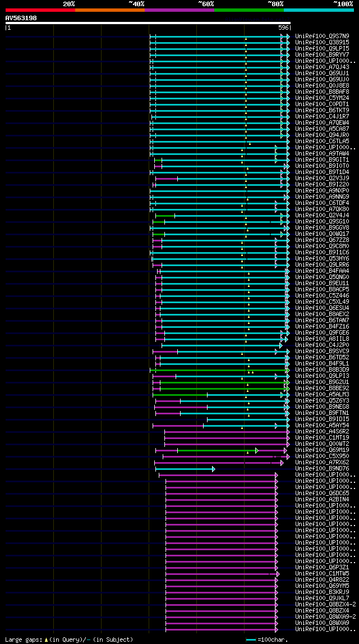
Task: Click the cyan ~100% legend segment
Action: point(319,10)
